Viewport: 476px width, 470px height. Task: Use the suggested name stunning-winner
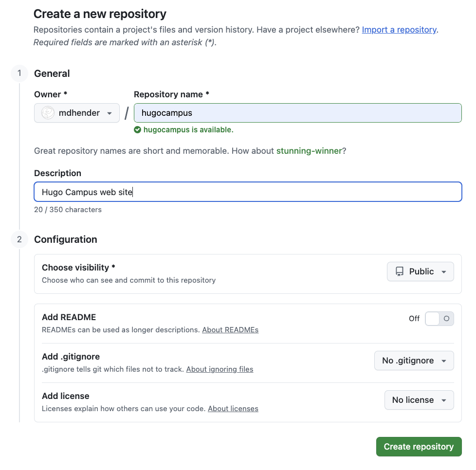[309, 151]
